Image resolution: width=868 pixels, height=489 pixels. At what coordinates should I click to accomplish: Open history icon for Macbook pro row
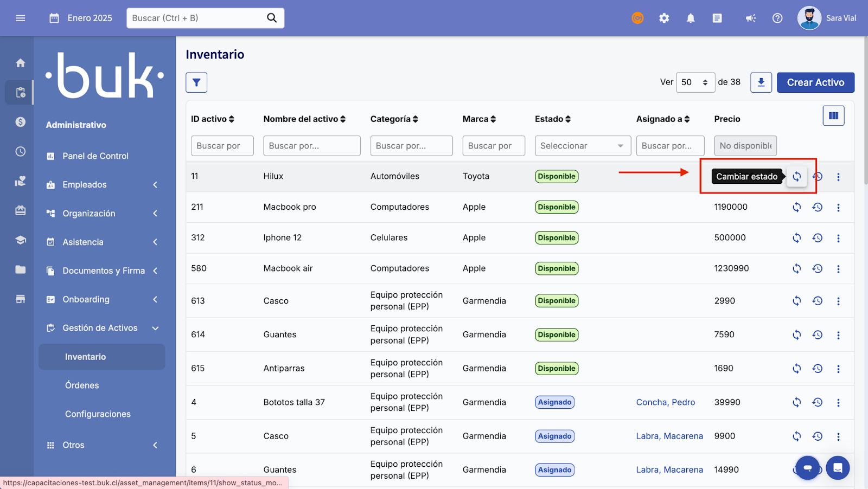817,207
